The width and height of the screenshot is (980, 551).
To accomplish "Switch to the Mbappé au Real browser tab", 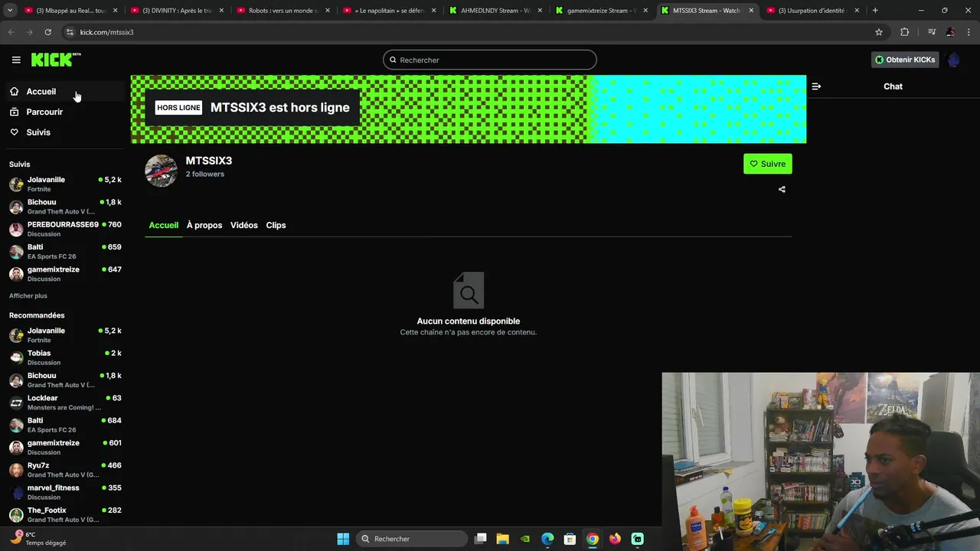I will [x=71, y=11].
